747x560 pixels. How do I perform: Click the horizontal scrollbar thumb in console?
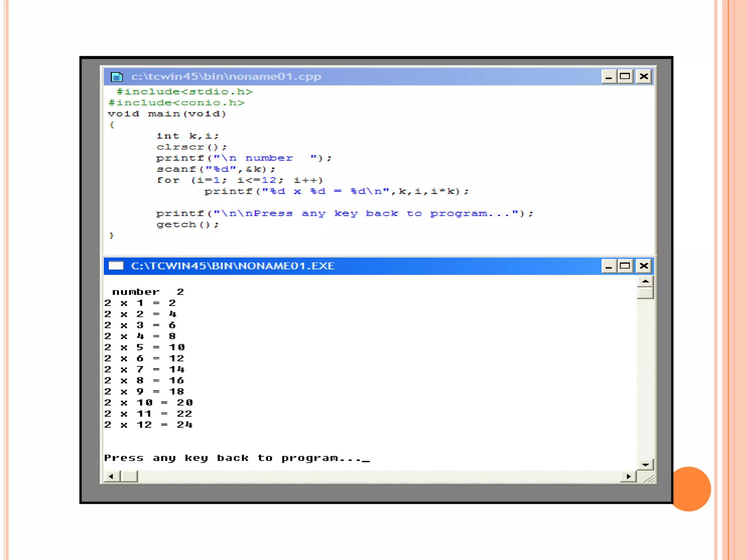[129, 476]
